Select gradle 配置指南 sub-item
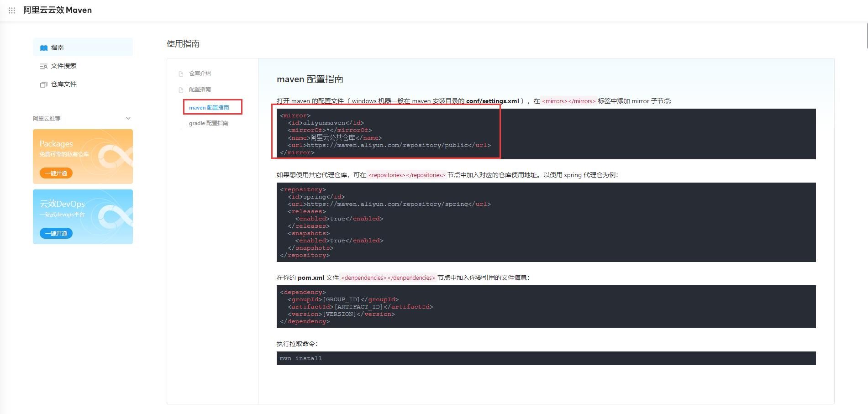The image size is (868, 414). pyautogui.click(x=209, y=123)
